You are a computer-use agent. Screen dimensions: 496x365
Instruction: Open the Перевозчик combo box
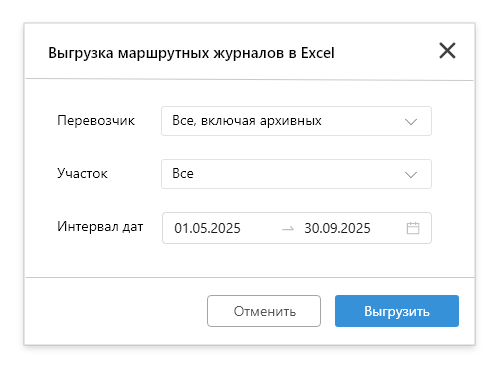pyautogui.click(x=296, y=121)
